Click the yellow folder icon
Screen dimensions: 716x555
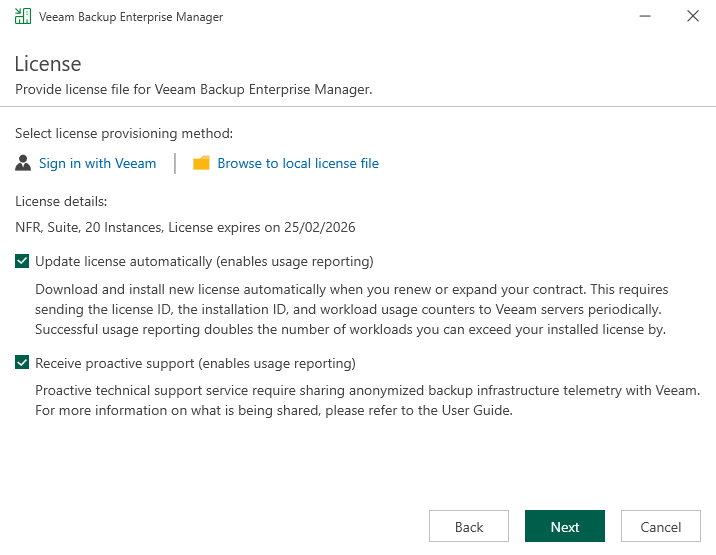pyautogui.click(x=201, y=163)
